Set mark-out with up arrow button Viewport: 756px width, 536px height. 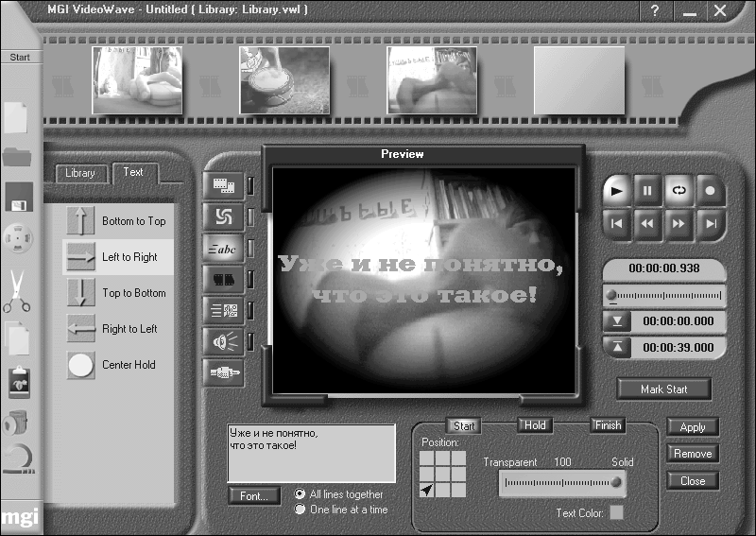[617, 347]
